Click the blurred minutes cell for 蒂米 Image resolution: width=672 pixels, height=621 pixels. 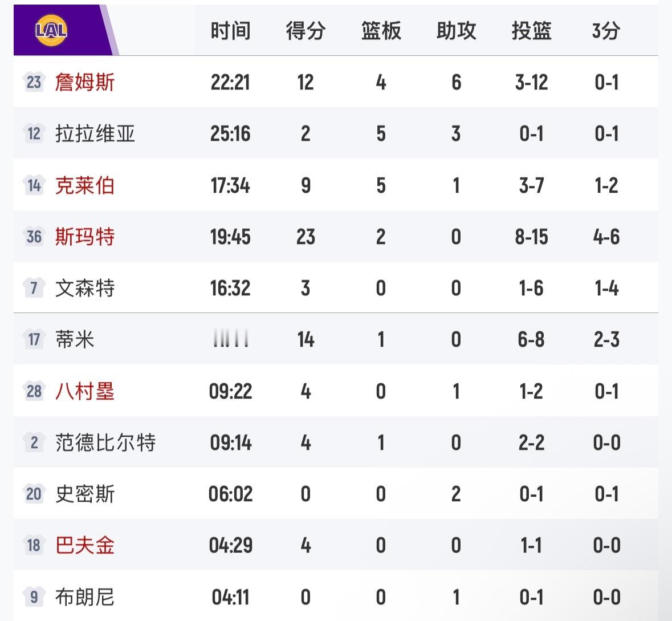pyautogui.click(x=231, y=339)
